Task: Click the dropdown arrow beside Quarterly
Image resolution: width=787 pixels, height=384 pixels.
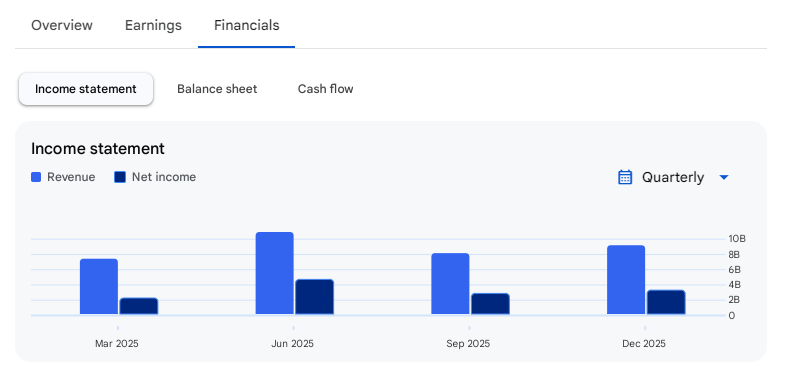Action: (724, 177)
